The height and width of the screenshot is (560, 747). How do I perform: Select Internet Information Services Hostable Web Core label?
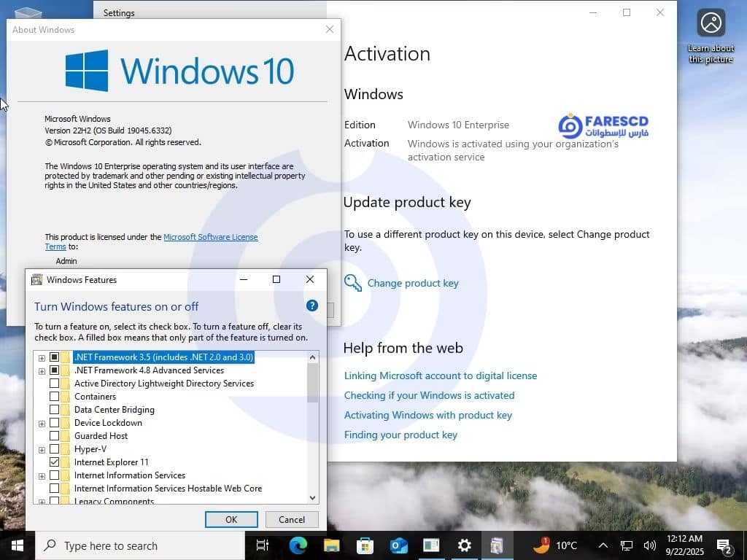tap(169, 488)
